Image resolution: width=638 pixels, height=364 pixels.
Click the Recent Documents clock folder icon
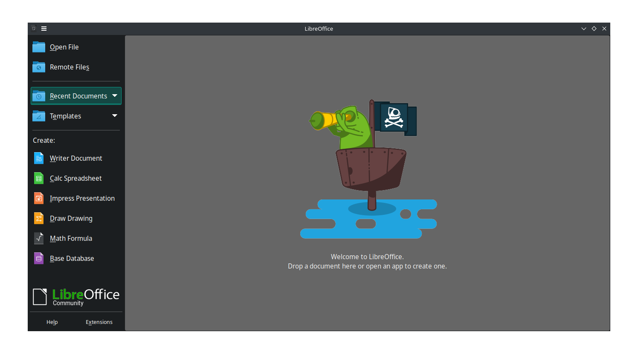[39, 96]
